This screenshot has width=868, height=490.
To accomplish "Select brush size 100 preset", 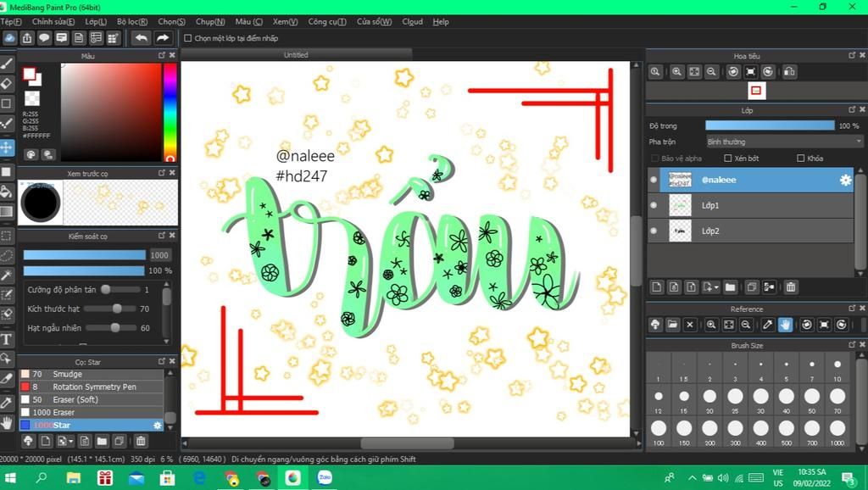I will tap(658, 432).
